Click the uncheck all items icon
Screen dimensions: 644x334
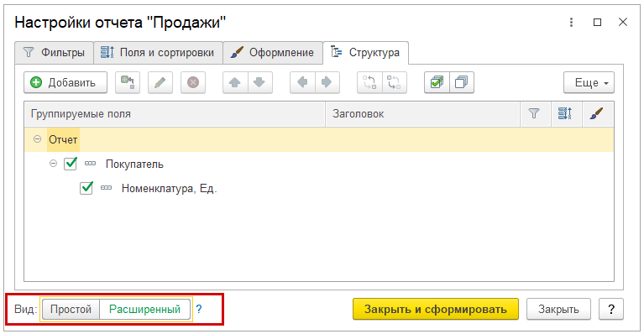tap(462, 82)
